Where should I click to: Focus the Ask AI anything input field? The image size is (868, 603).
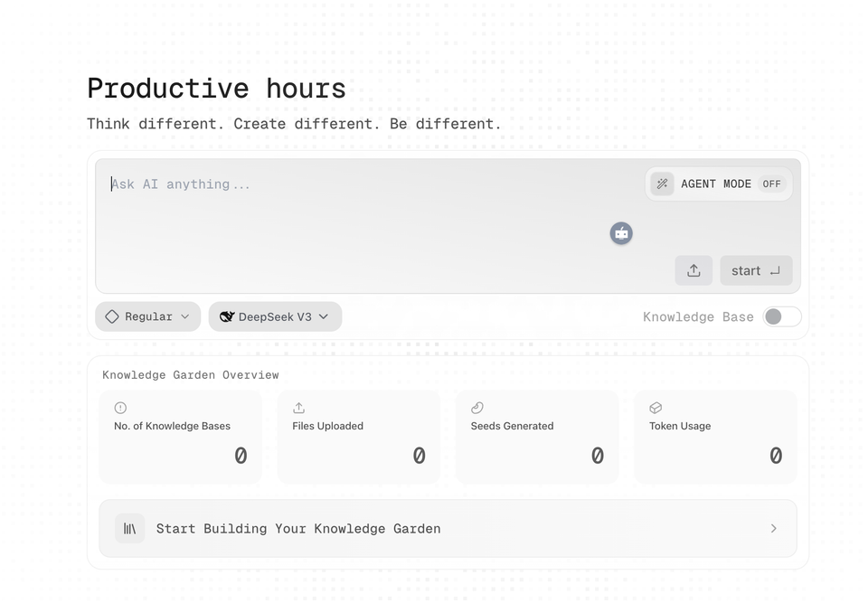[x=362, y=184]
